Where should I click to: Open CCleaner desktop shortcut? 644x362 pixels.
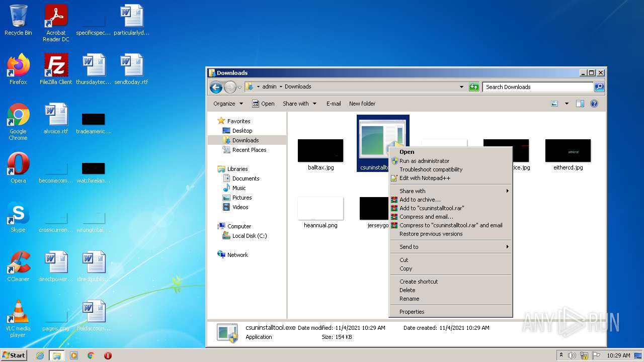[18, 266]
